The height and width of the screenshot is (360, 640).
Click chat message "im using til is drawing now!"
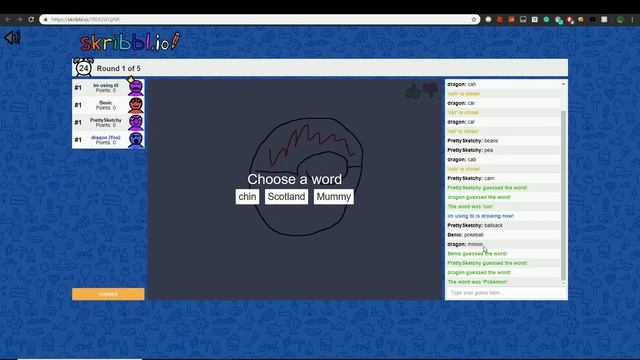pyautogui.click(x=480, y=216)
